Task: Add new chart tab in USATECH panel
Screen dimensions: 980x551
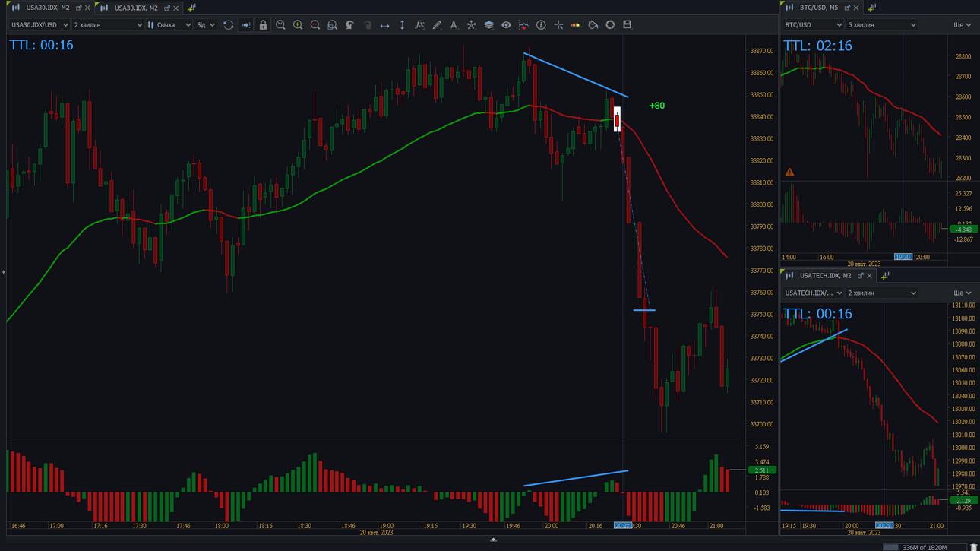Action: (885, 275)
